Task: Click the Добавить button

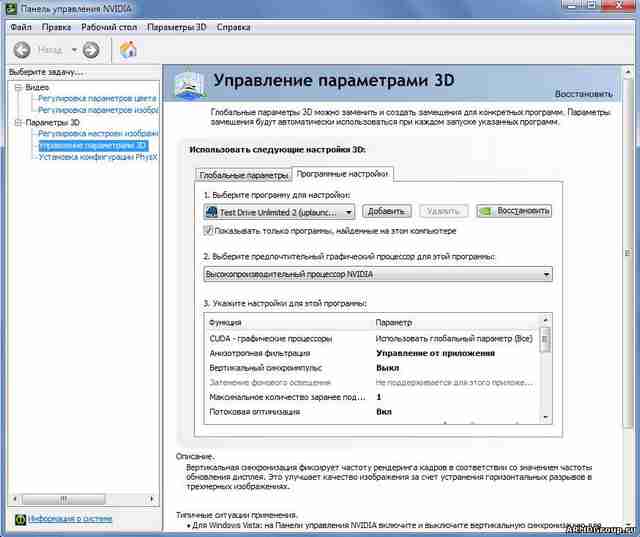Action: tap(386, 211)
